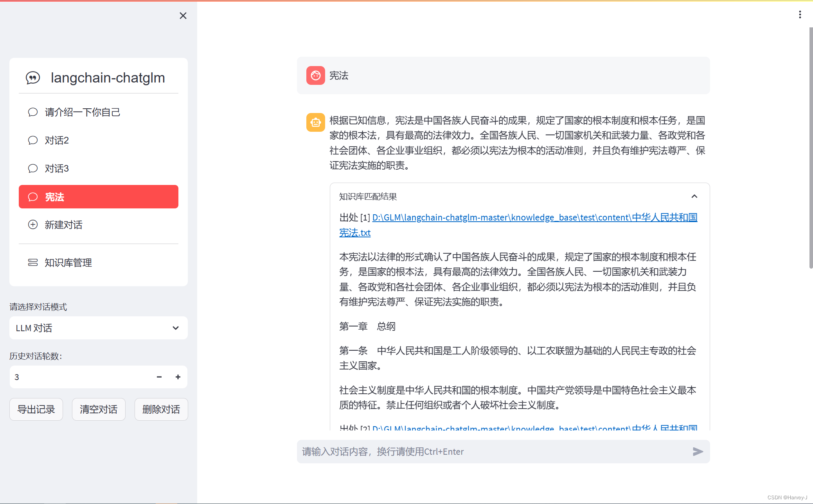This screenshot has width=813, height=504.
Task: Click the robot avatar of the reply
Action: (315, 122)
